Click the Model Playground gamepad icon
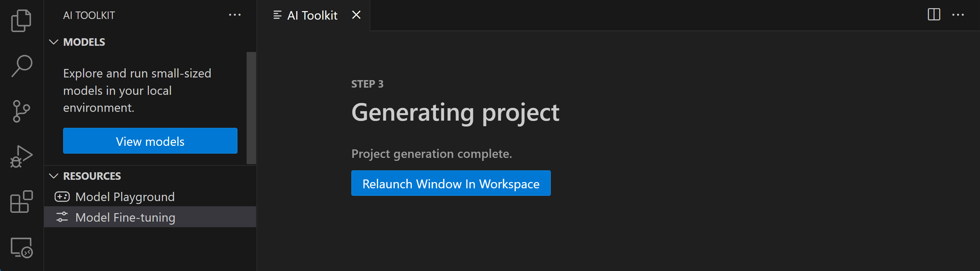The width and height of the screenshot is (980, 271). [x=62, y=196]
